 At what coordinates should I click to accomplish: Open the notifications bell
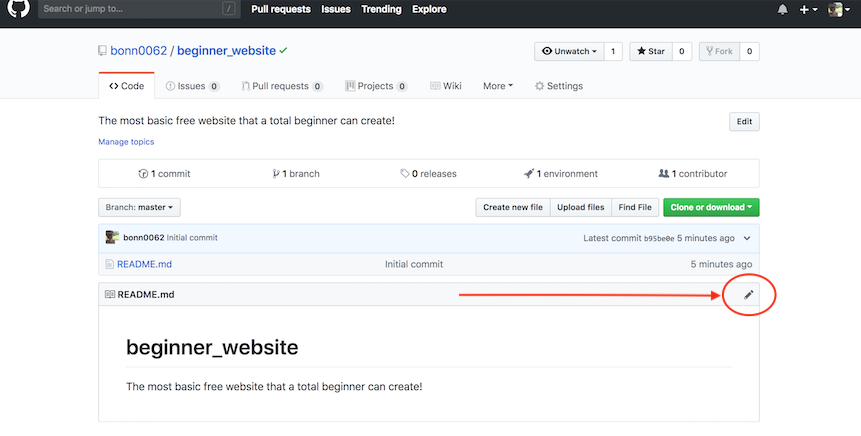point(782,9)
